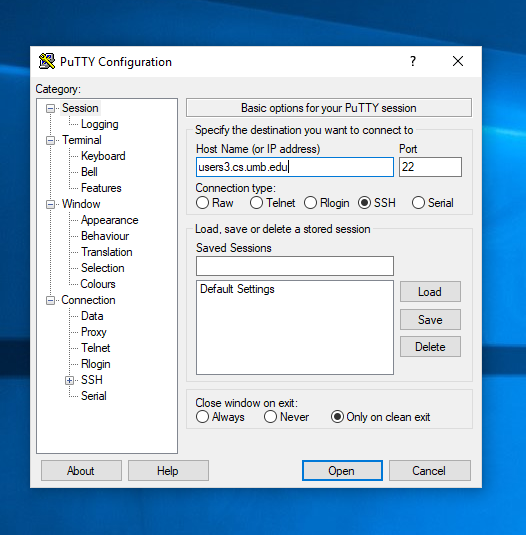Set close window on exit to Never
Screen dimensions: 526x535
270,417
